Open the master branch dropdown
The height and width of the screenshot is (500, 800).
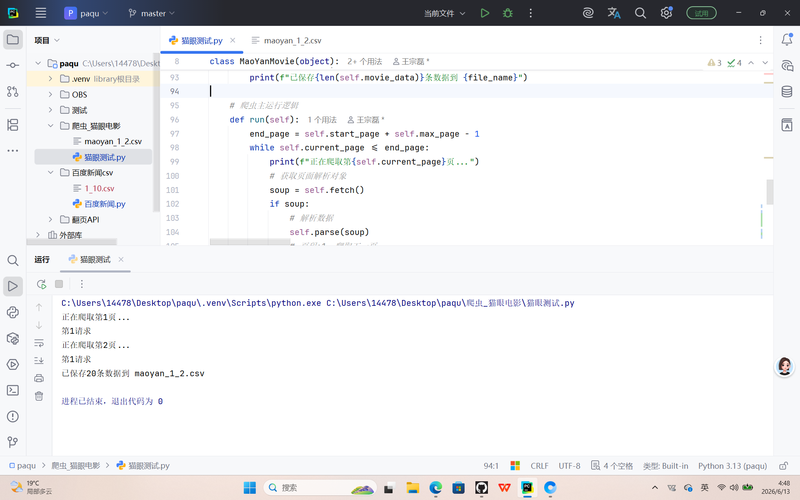click(x=151, y=13)
